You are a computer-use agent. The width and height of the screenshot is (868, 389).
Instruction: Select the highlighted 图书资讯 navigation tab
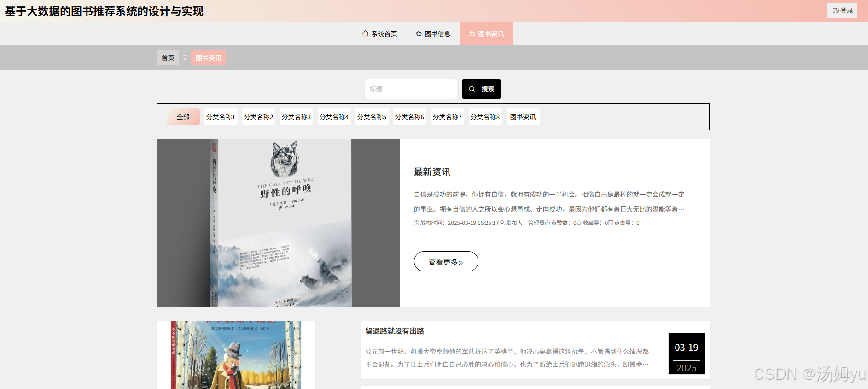tap(487, 34)
